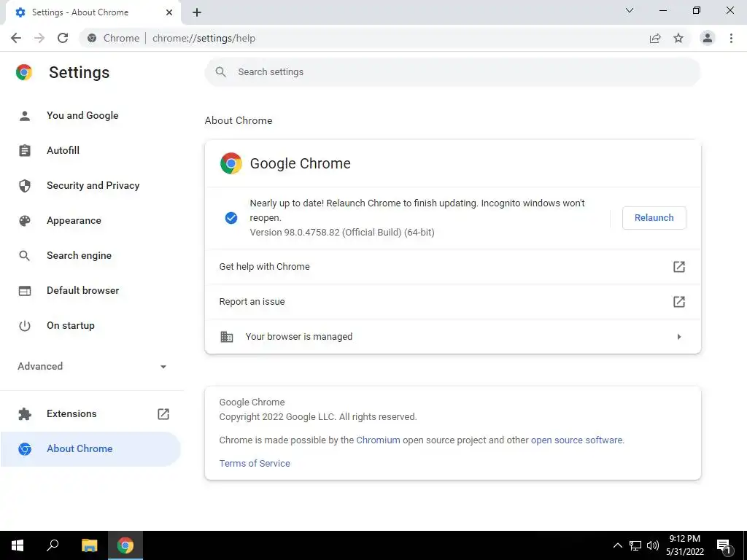This screenshot has height=560, width=747.
Task: Click the Chrome logo beside the Settings title
Action: tap(24, 72)
